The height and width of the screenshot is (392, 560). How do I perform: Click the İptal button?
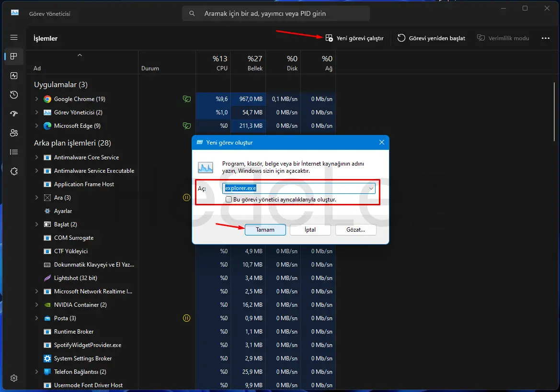(310, 230)
